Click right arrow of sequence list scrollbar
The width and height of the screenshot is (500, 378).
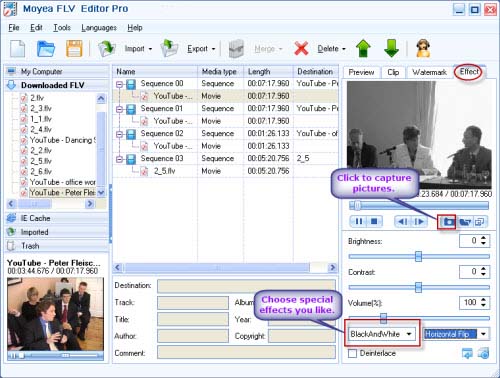pos(332,267)
